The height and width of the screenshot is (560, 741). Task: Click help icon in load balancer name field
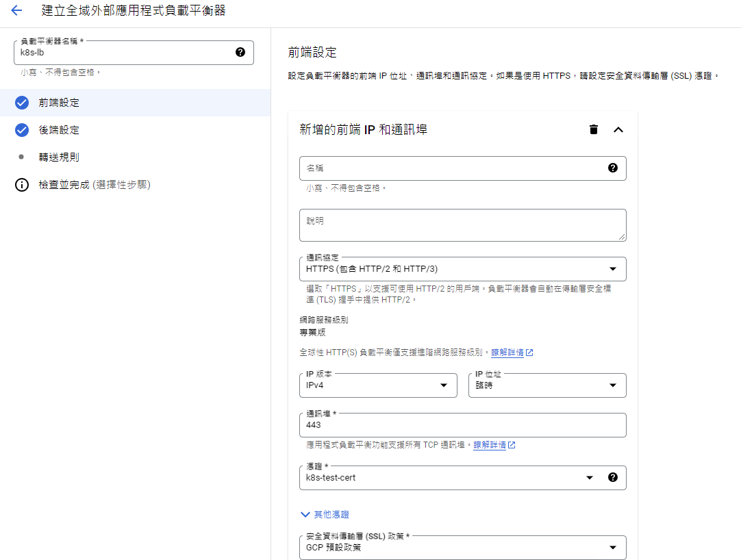tap(240, 52)
